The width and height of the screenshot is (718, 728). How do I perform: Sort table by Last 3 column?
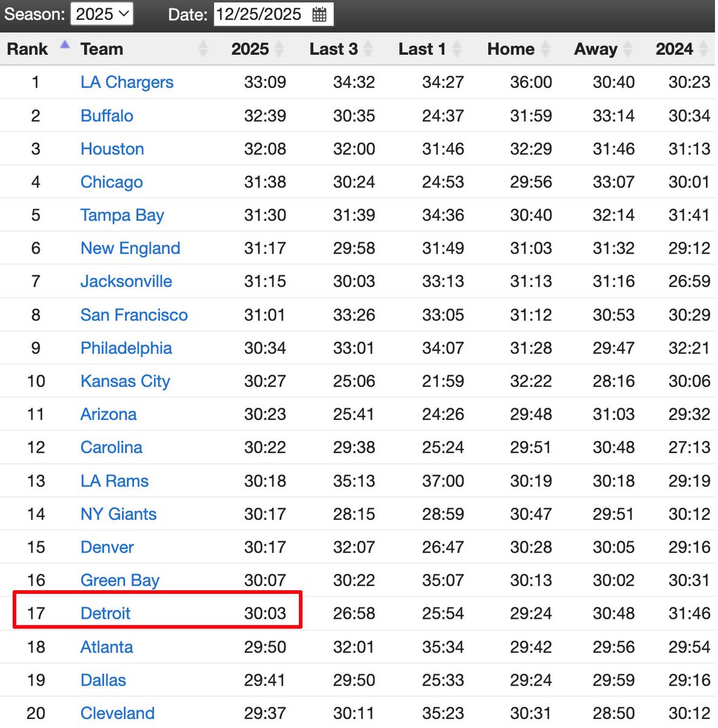334,49
